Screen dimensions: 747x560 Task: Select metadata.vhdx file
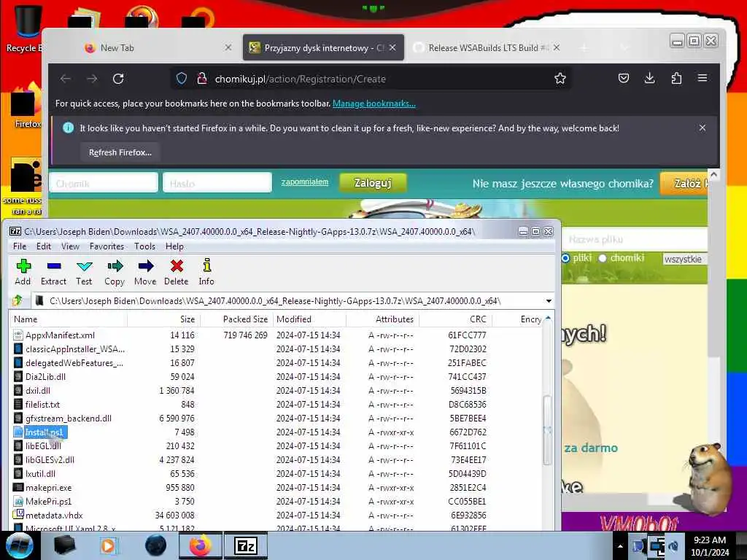coord(54,516)
